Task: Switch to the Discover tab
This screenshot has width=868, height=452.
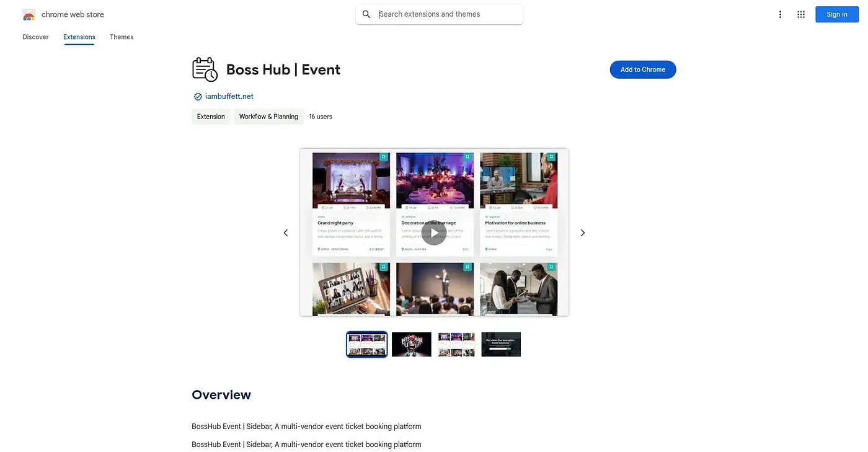Action: click(x=35, y=37)
